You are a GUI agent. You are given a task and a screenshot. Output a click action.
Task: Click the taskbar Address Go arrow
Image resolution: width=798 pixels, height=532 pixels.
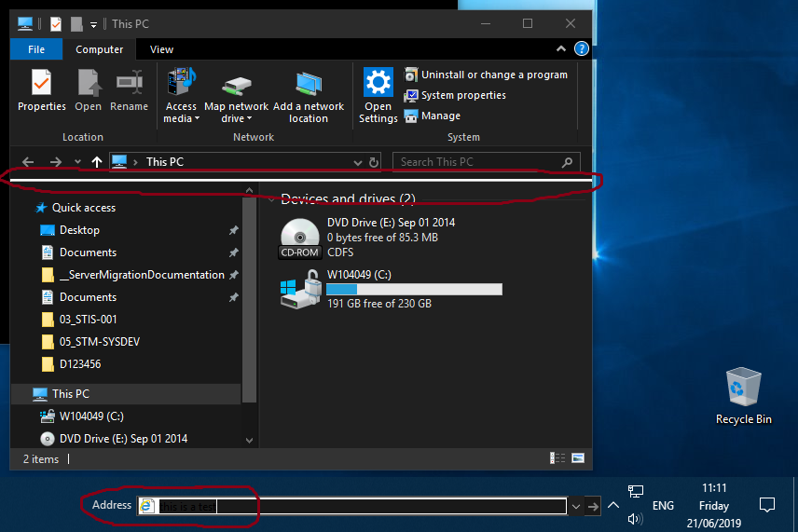coord(593,507)
